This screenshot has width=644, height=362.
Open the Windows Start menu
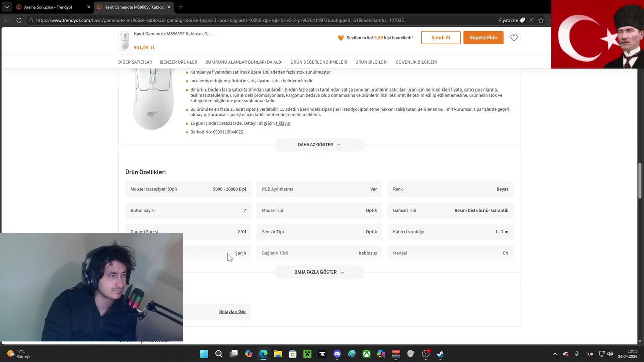(204, 354)
